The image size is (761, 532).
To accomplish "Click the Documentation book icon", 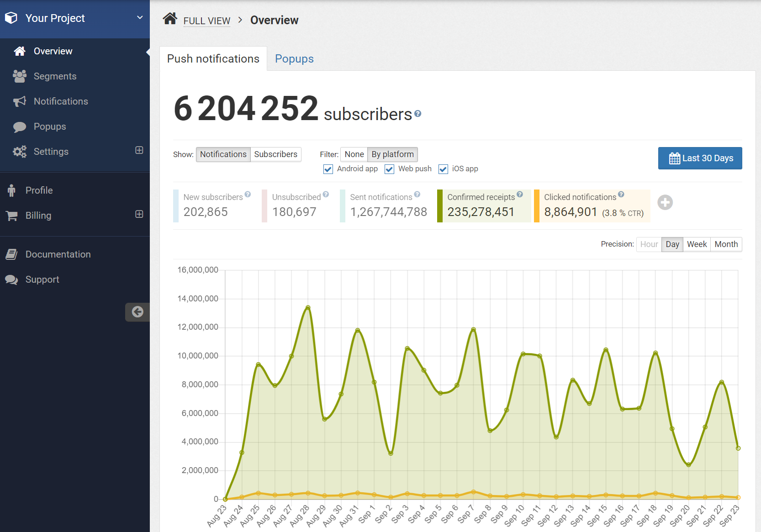I will (11, 254).
